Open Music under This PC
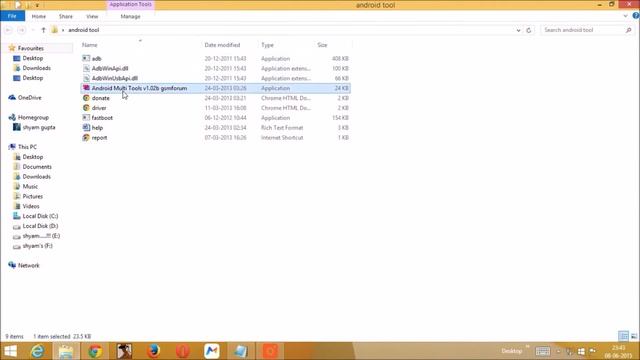 [30, 187]
